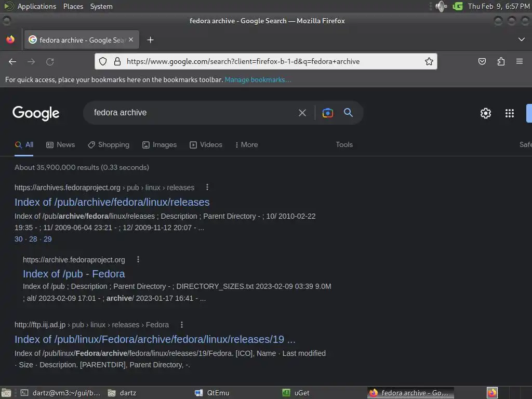Viewport: 532px width, 399px height.
Task: Submit search with magnifier icon
Action: coord(348,113)
